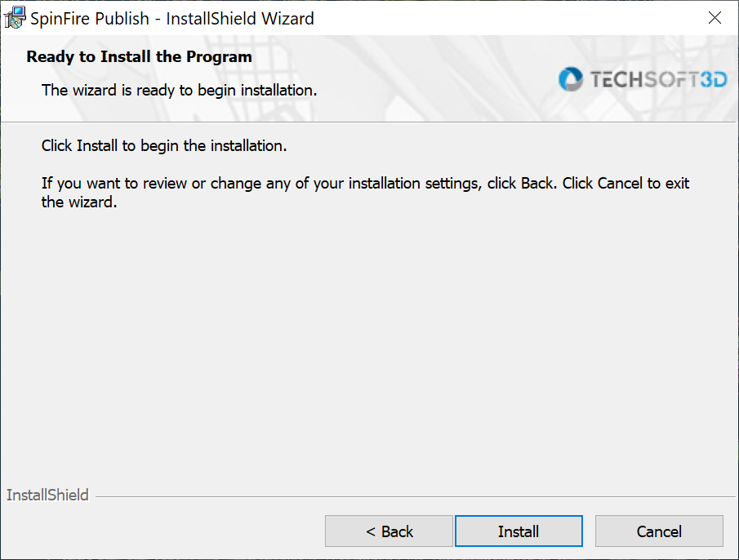This screenshot has width=739, height=560.
Task: Go back with the < Back button
Action: pos(389,531)
